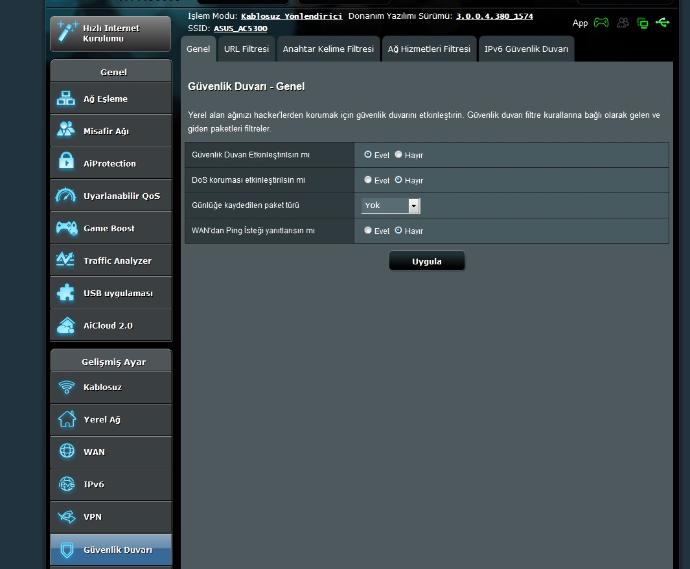
Task: Click the App label in header
Action: [580, 23]
